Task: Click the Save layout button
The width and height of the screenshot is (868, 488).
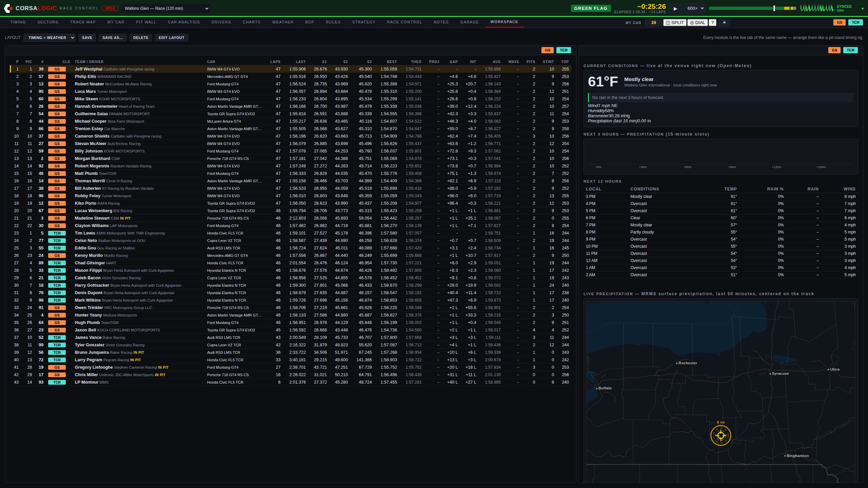Action: tap(87, 38)
